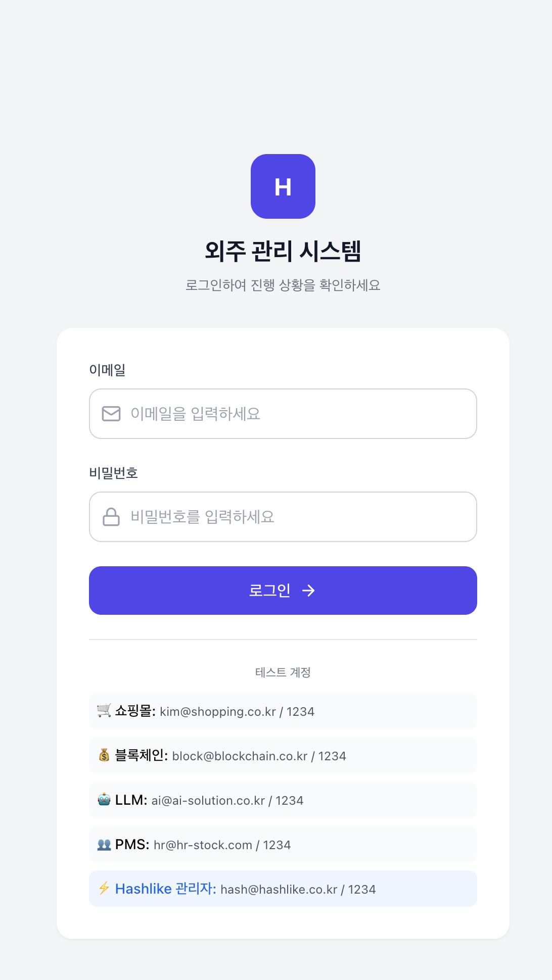Click the 외주 관리 시스템 title
Screen dimensions: 552x980
283,250
